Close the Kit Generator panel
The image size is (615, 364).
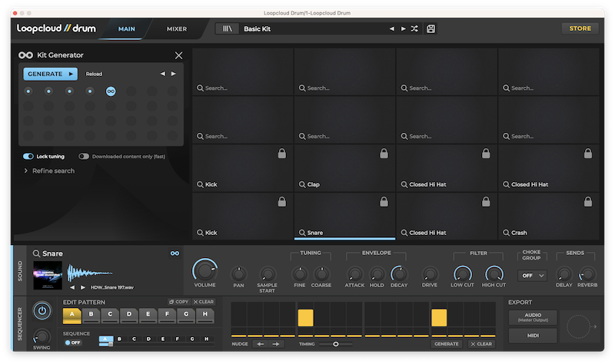(x=179, y=55)
